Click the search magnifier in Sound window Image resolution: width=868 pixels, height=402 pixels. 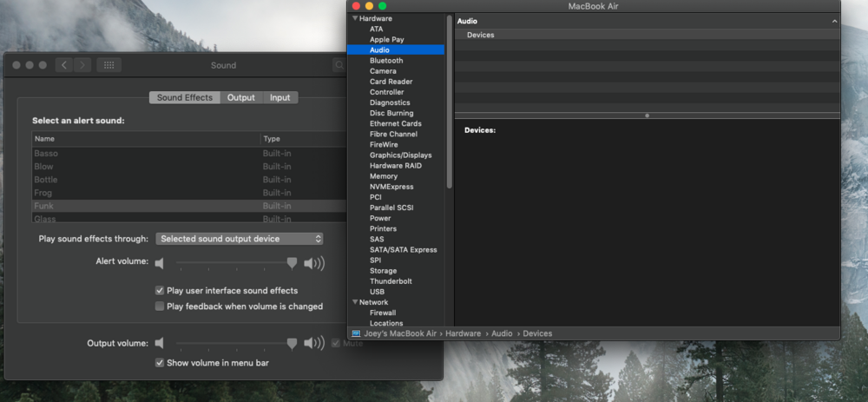[339, 65]
